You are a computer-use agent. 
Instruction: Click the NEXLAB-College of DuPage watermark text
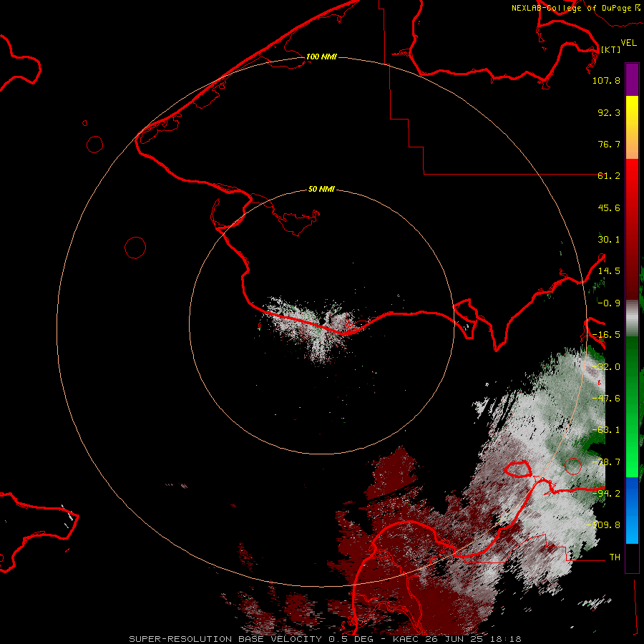(x=576, y=8)
